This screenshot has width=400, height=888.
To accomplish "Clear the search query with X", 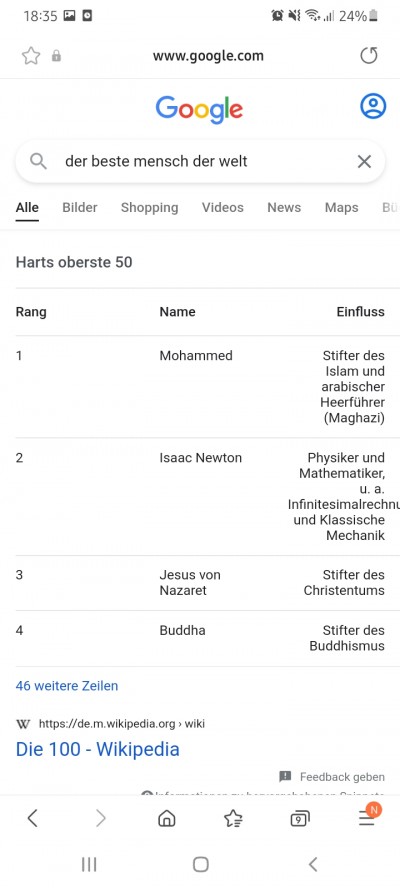I will [364, 161].
